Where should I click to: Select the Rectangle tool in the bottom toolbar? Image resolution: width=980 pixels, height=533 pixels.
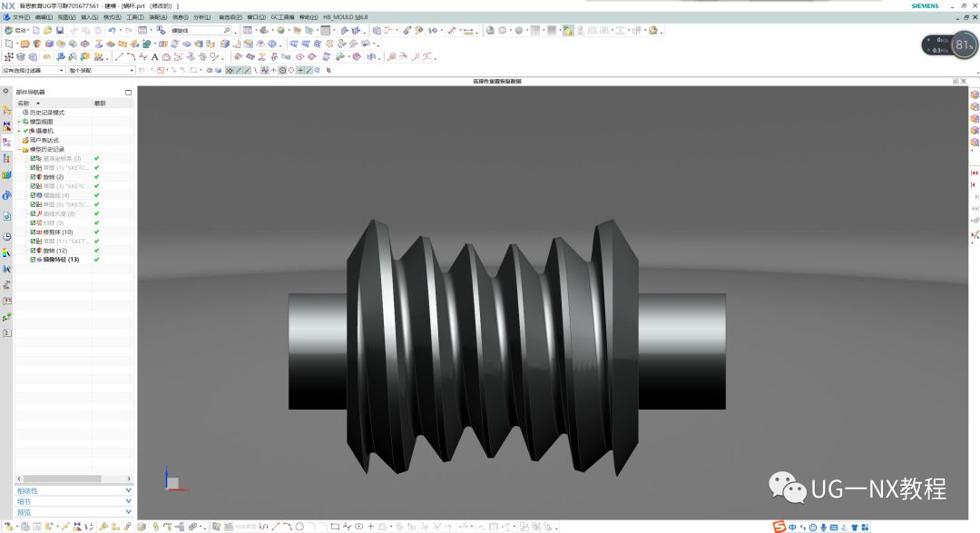pyautogui.click(x=335, y=527)
